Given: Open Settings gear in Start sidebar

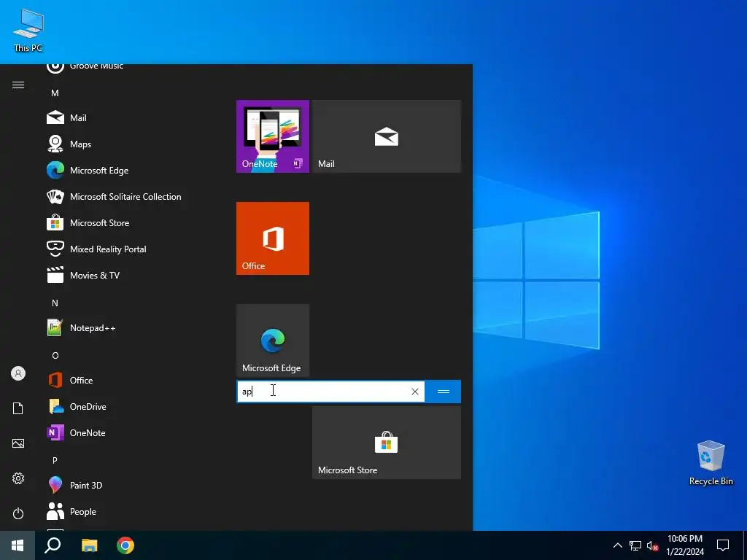Looking at the screenshot, I should coord(18,478).
